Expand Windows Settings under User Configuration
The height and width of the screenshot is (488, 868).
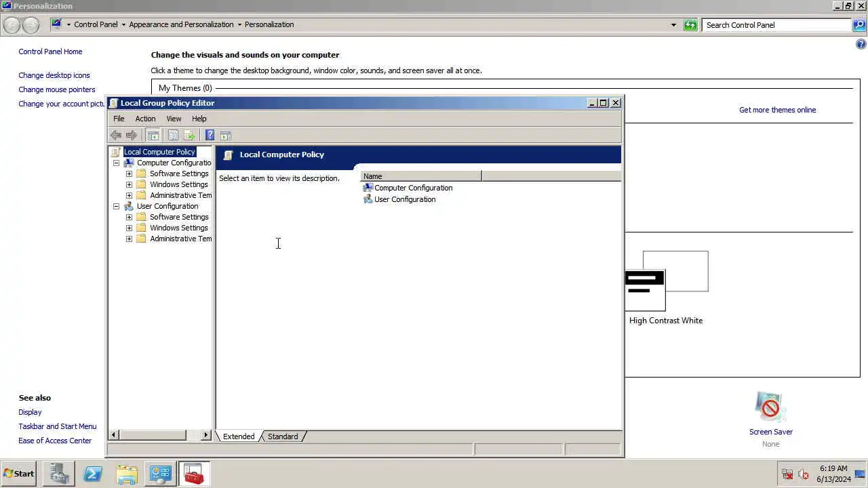point(129,228)
